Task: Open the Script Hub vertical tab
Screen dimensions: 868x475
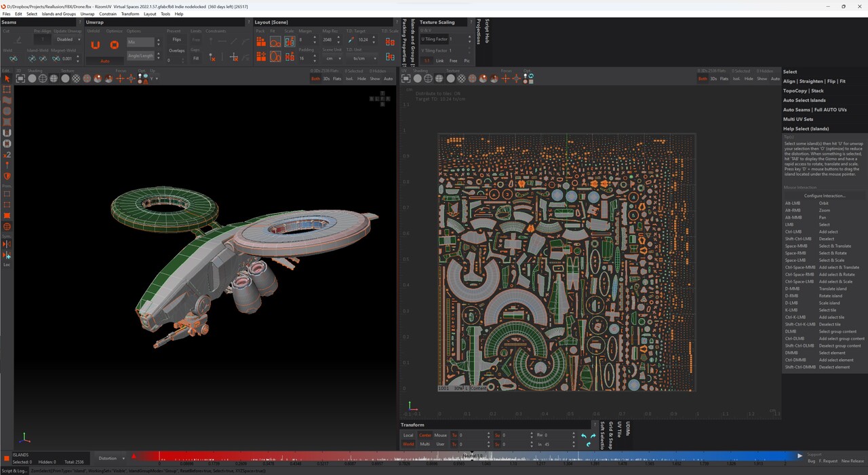Action: coord(486,31)
